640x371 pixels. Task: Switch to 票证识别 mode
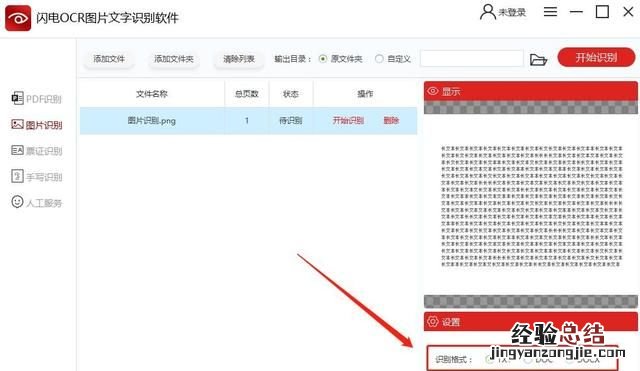coord(36,151)
